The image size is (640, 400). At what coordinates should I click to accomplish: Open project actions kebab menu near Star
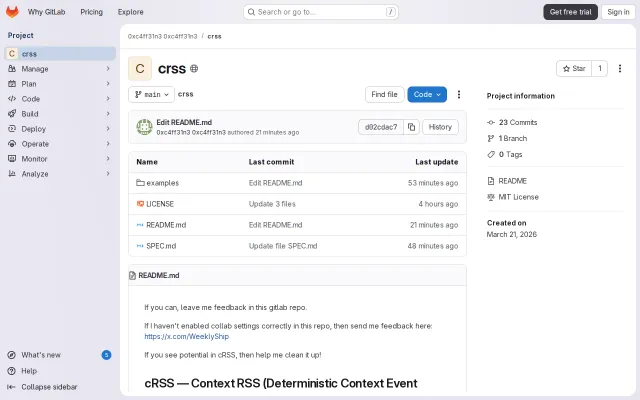tap(620, 69)
